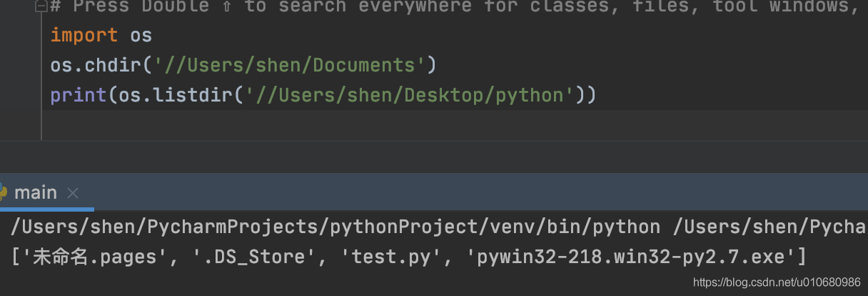Click the blog.csdn.net watermark URL
This screenshot has height=296, width=868.
click(776, 283)
